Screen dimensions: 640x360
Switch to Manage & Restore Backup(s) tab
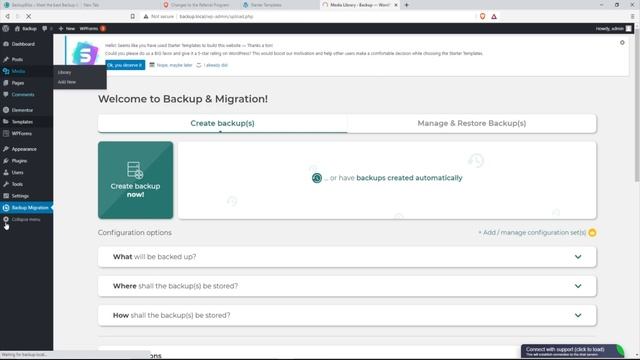[471, 123]
